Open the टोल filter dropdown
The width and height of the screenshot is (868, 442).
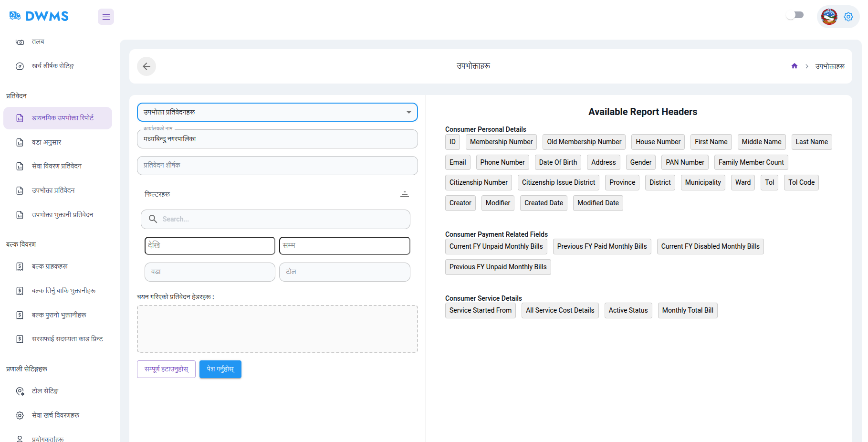pos(344,272)
